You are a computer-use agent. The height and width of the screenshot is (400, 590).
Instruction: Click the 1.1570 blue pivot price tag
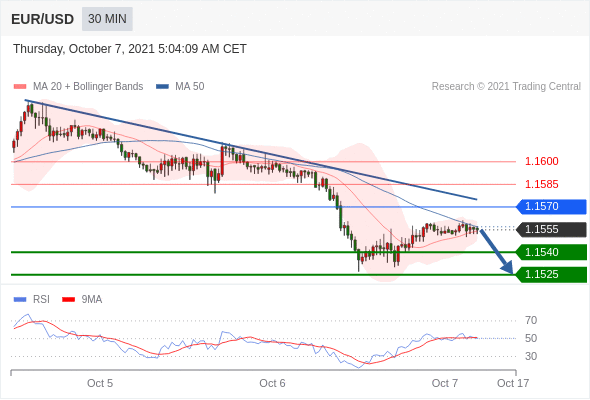pyautogui.click(x=551, y=207)
